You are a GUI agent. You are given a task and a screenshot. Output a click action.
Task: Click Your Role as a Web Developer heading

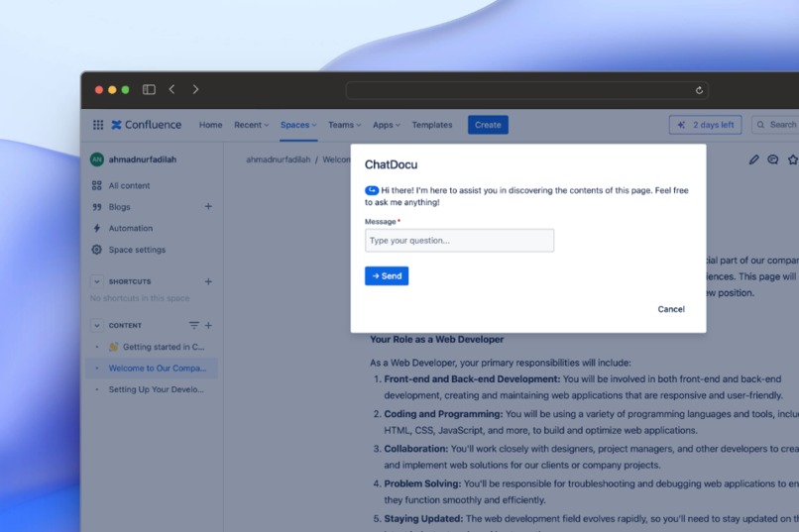tap(437, 339)
